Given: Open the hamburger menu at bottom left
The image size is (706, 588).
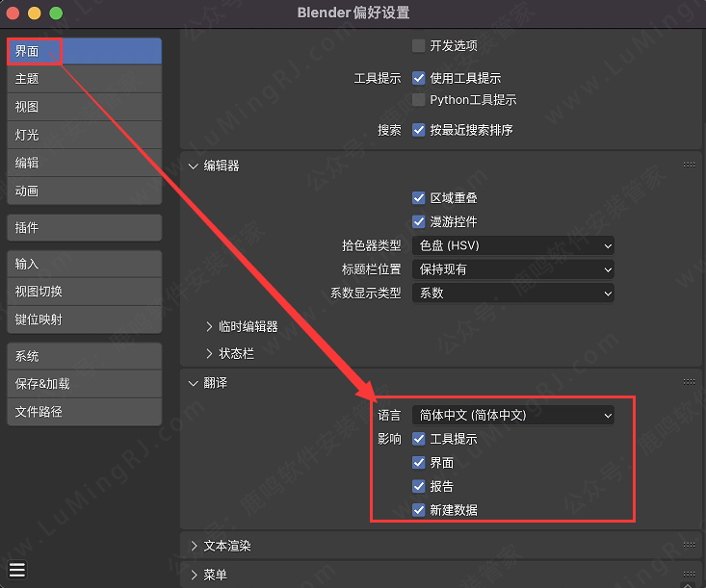Looking at the screenshot, I should click(x=17, y=569).
